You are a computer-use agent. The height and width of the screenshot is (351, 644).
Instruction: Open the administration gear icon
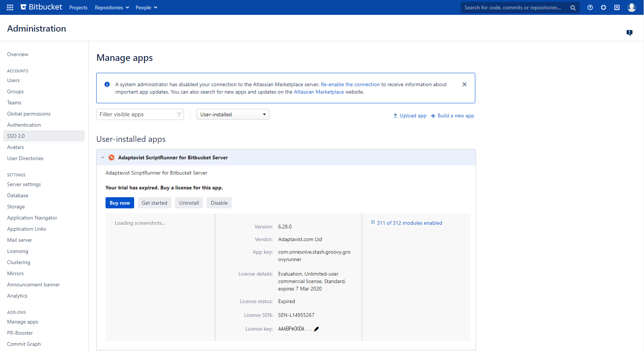(x=603, y=7)
